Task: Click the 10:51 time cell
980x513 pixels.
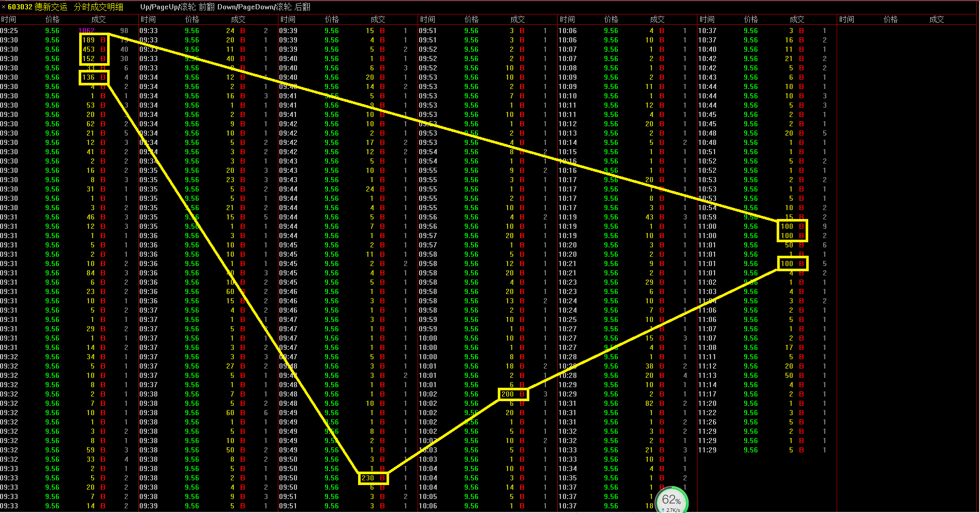Action: pyautogui.click(x=707, y=152)
